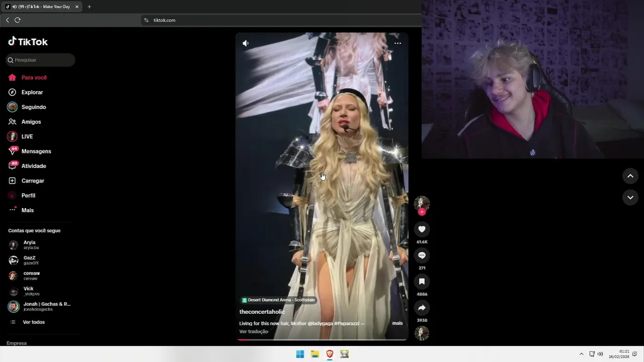Click the Desert Diamond Arena - Scottsdale location tag
The height and width of the screenshot is (362, 644).
tap(278, 300)
